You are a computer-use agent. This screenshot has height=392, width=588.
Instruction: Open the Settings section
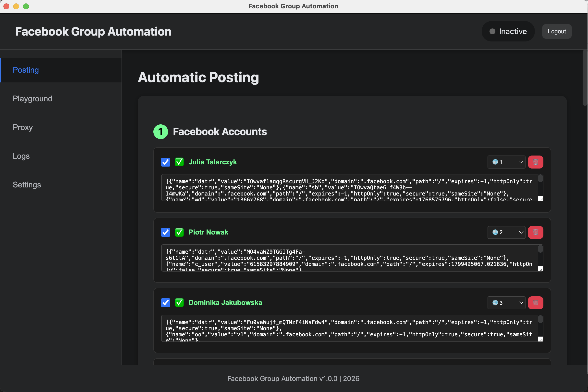(27, 185)
